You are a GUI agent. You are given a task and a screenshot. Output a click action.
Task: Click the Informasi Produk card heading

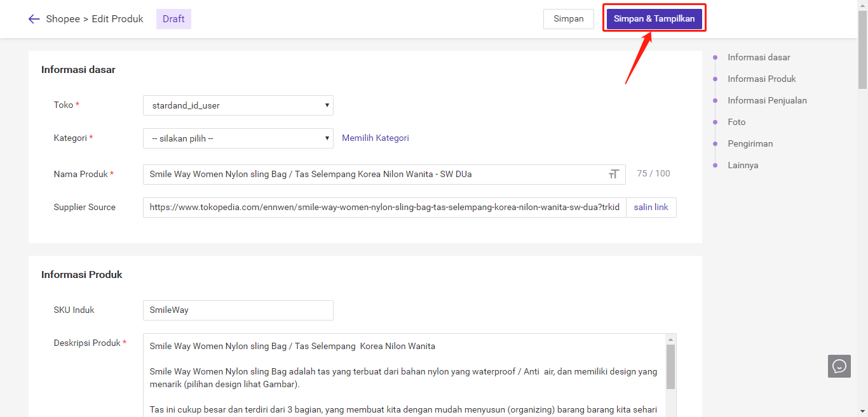coord(81,275)
